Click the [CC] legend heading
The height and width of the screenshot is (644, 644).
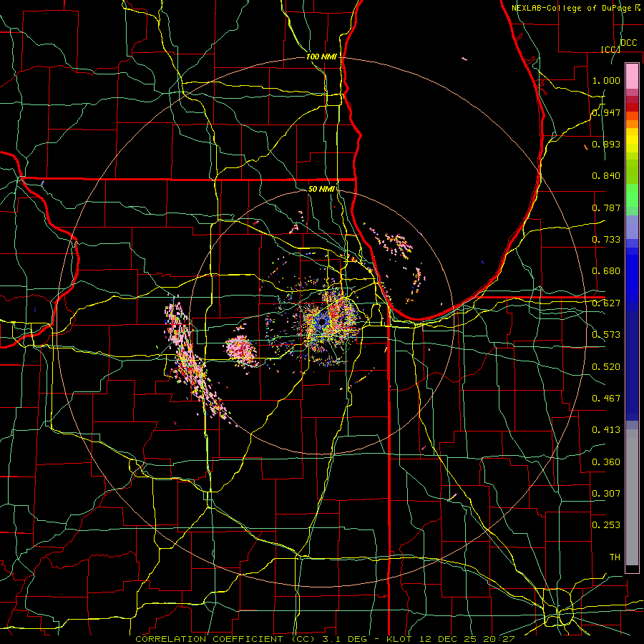coord(611,49)
